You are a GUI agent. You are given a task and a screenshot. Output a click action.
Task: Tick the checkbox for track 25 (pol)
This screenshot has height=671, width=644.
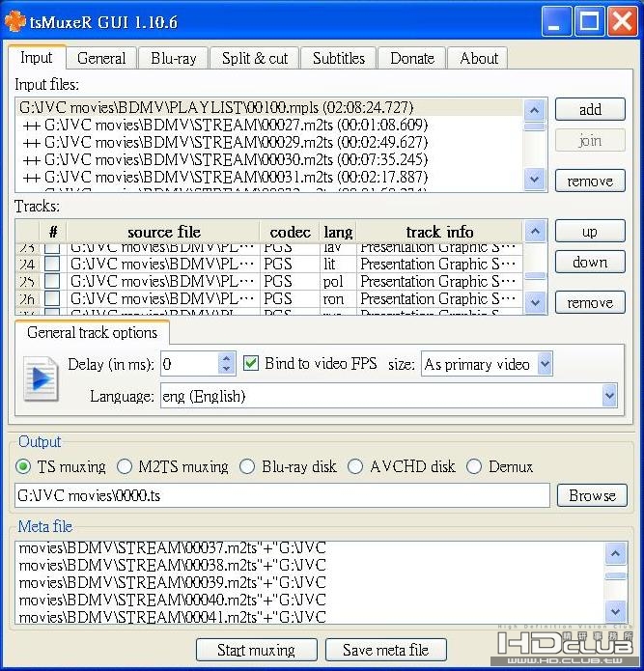52,281
